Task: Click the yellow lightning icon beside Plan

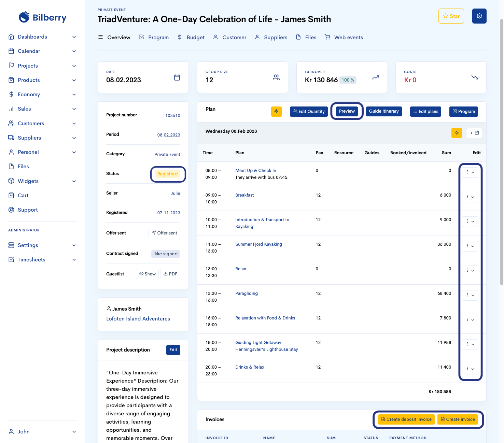Action: point(276,111)
